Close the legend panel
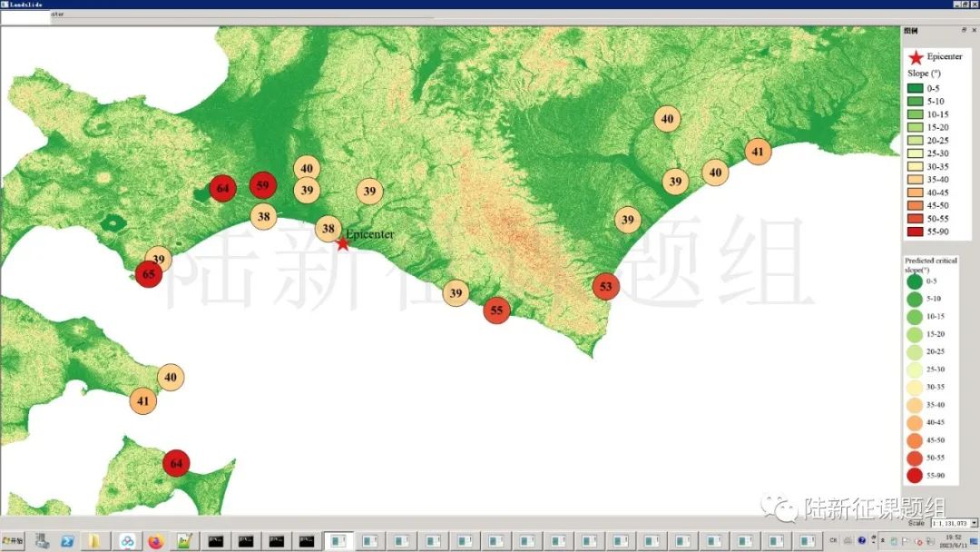The width and height of the screenshot is (980, 552). pyautogui.click(x=974, y=31)
